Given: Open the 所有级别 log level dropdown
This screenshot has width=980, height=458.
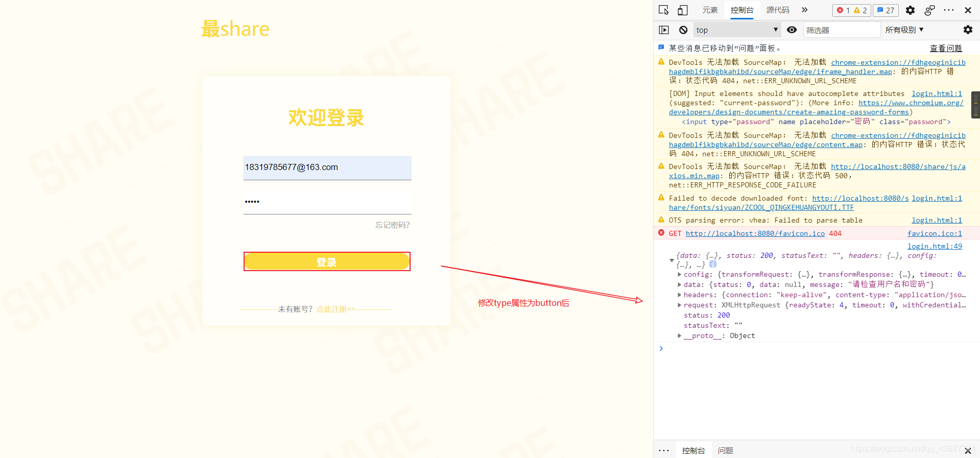Looking at the screenshot, I should [x=904, y=30].
